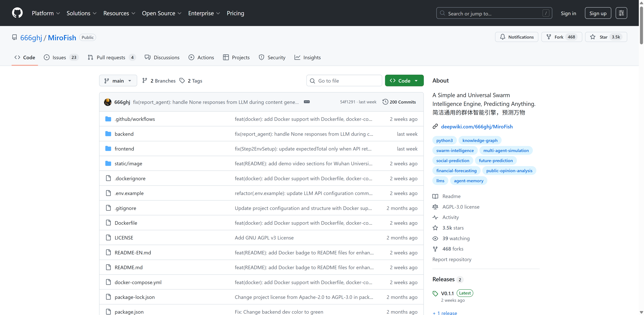Screen dimensions: 644x315
Task: Click the 200 Commits history icon
Action: (x=385, y=102)
